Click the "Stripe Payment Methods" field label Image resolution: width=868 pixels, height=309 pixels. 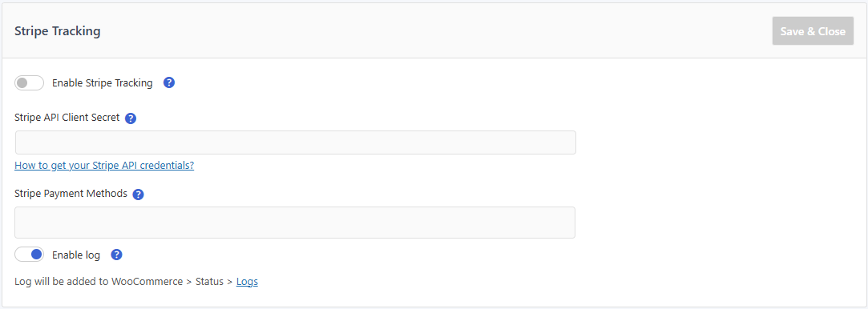tap(71, 194)
